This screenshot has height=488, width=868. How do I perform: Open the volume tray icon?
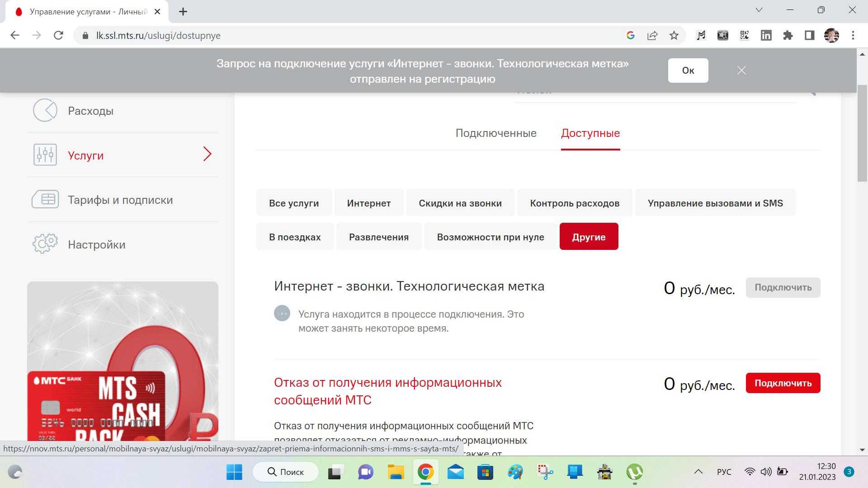pyautogui.click(x=766, y=472)
